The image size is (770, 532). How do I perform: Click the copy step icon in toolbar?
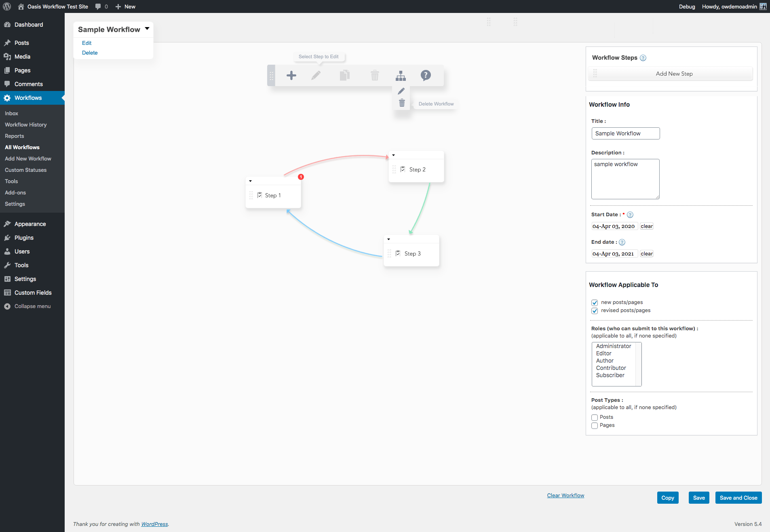pyautogui.click(x=344, y=76)
